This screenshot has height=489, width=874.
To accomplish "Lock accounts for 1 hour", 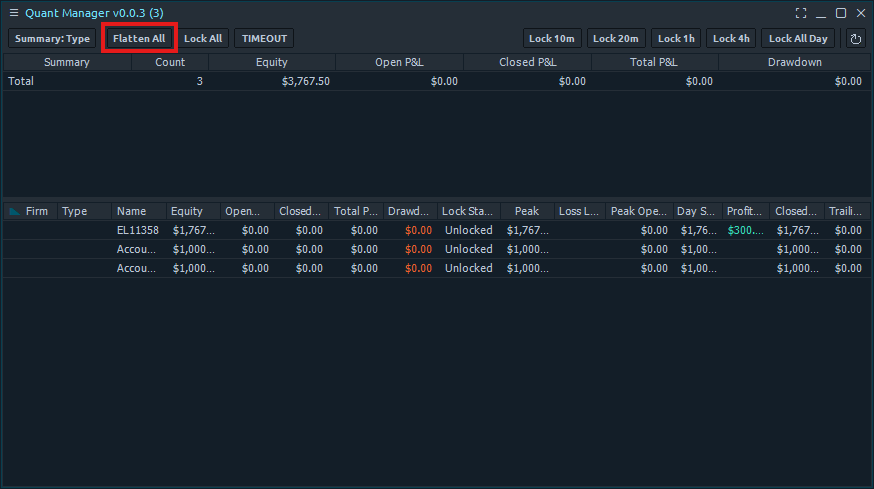I will pyautogui.click(x=676, y=39).
